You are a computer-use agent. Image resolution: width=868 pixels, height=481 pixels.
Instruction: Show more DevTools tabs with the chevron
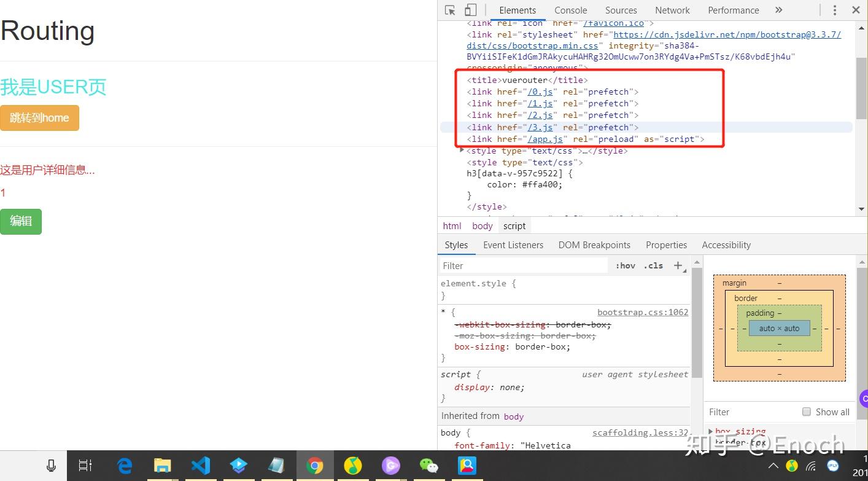coord(778,10)
